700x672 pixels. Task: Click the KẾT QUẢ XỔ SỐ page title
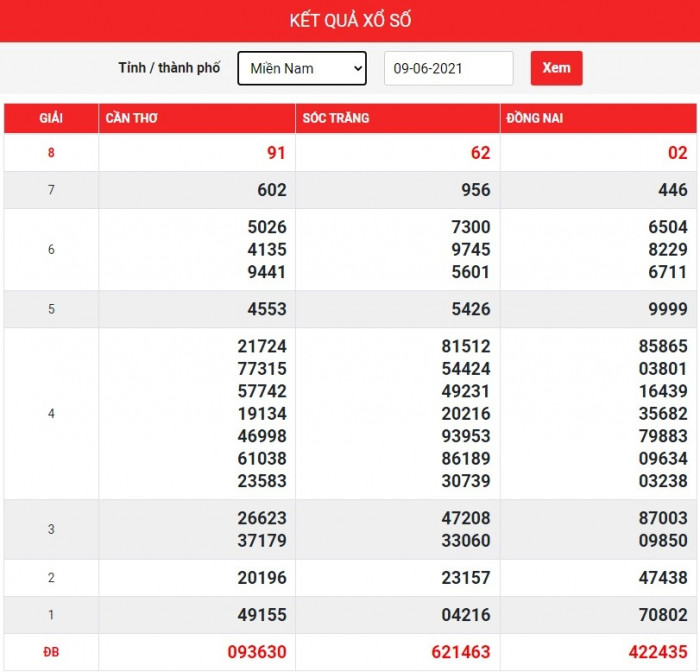(350, 20)
